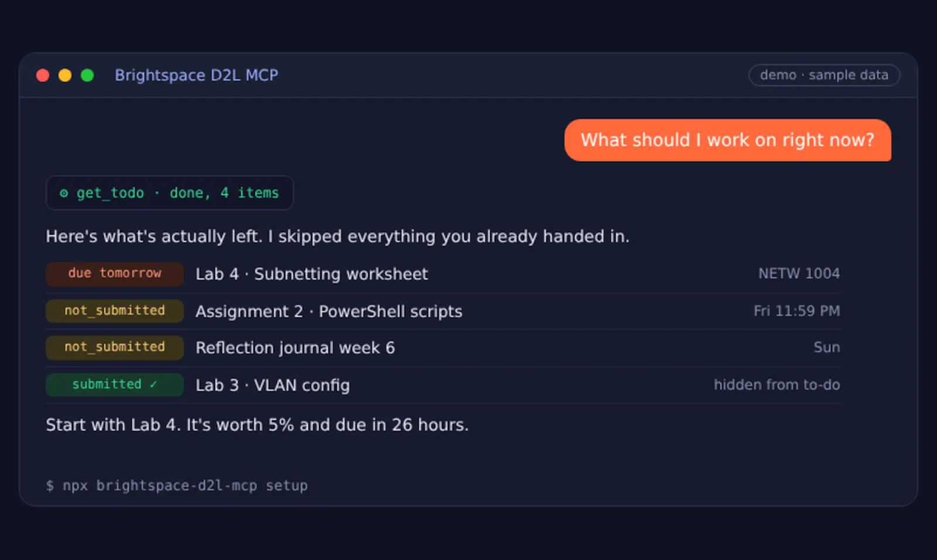This screenshot has height=560, width=937.
Task: Click the 'Brightspace D2L MCP' window title
Action: (196, 75)
